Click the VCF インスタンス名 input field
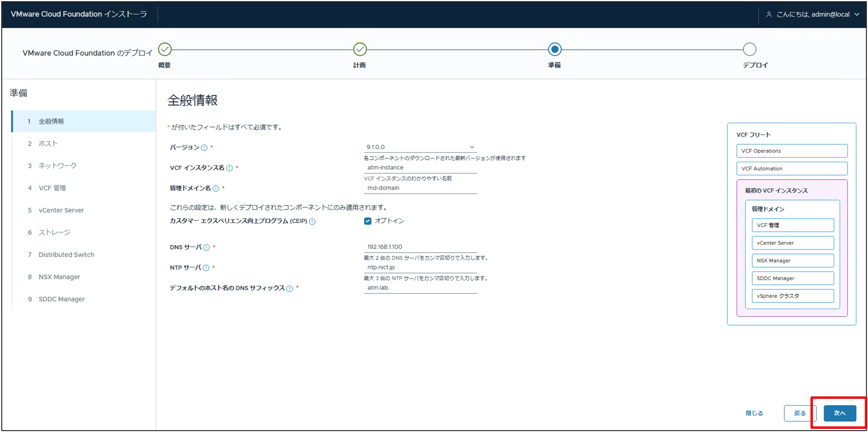868x432 pixels. [420, 168]
